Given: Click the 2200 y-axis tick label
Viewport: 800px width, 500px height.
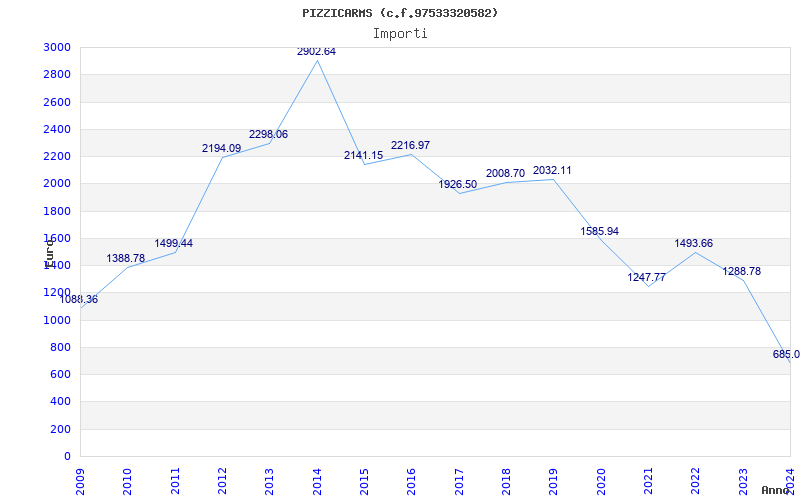Looking at the screenshot, I should coord(57,156).
